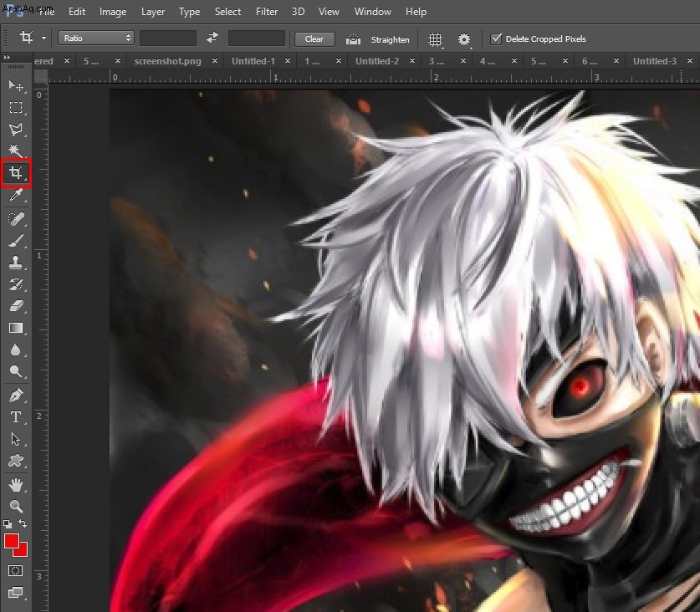Select the Polygonal Lasso tool
This screenshot has width=700, height=612.
click(x=16, y=130)
